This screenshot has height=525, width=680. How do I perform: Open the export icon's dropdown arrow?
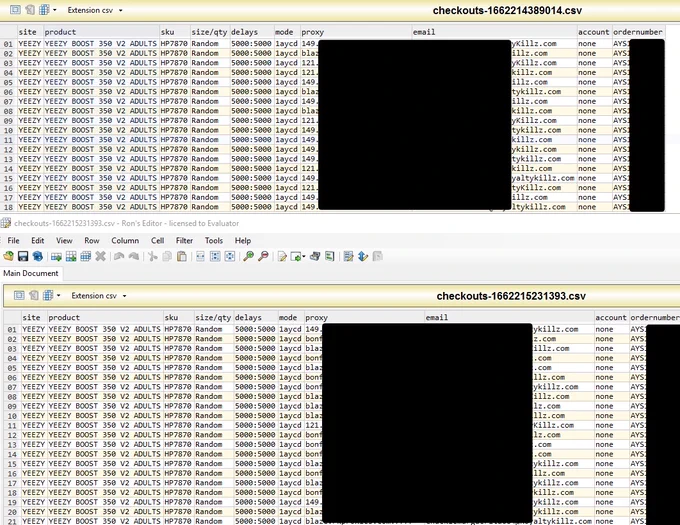304,257
